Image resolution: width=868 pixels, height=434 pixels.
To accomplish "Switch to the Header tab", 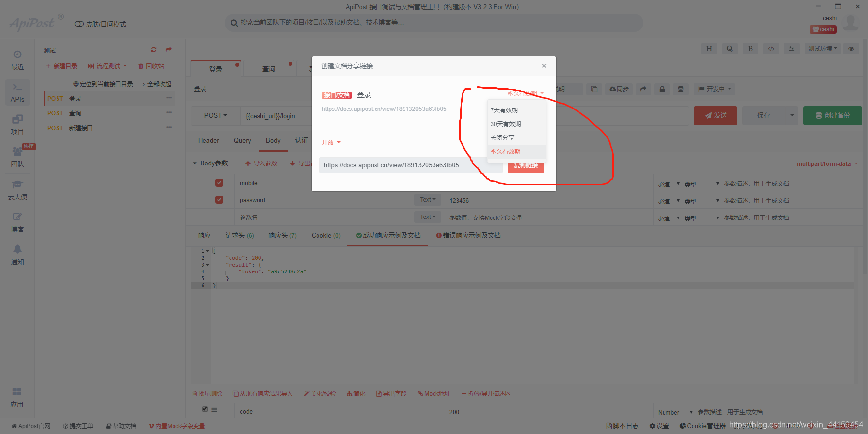I will pyautogui.click(x=208, y=141).
